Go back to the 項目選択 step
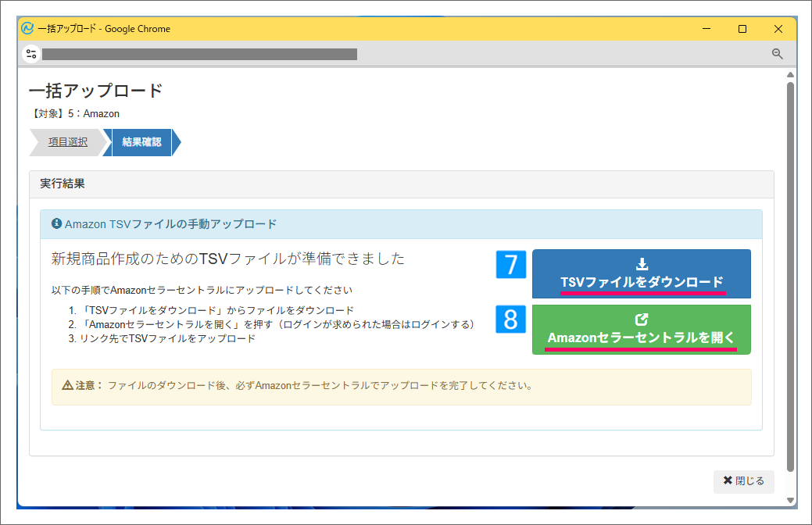 (x=68, y=142)
